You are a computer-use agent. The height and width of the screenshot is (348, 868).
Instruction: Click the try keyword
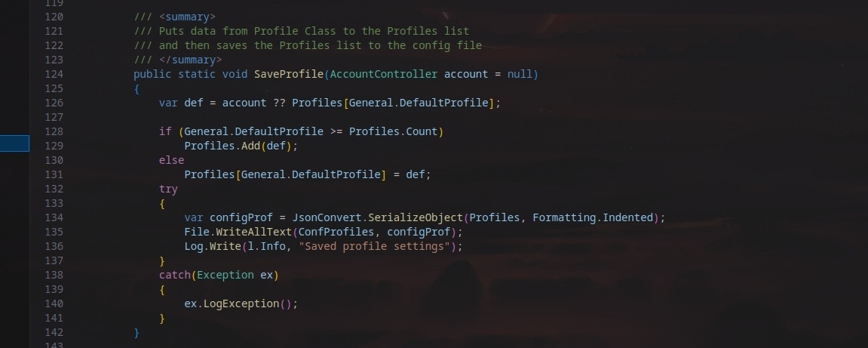[168, 189]
